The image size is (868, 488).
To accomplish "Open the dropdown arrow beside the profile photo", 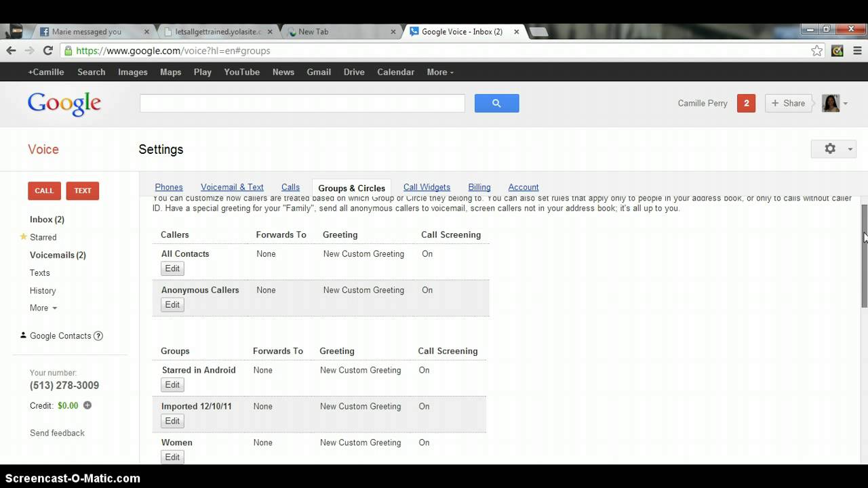I will tap(846, 104).
